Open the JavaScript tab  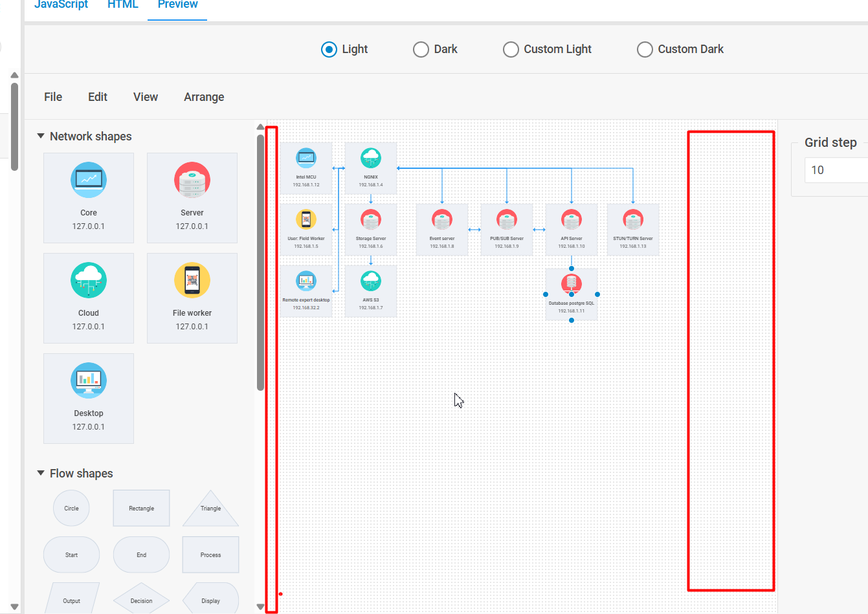click(x=61, y=5)
